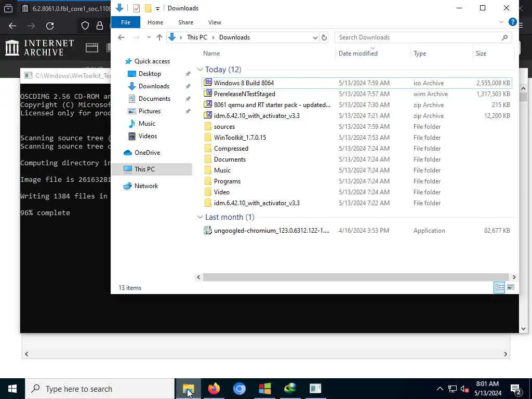Go to Videos in navigation pane
This screenshot has width=532, height=399.
tap(147, 136)
